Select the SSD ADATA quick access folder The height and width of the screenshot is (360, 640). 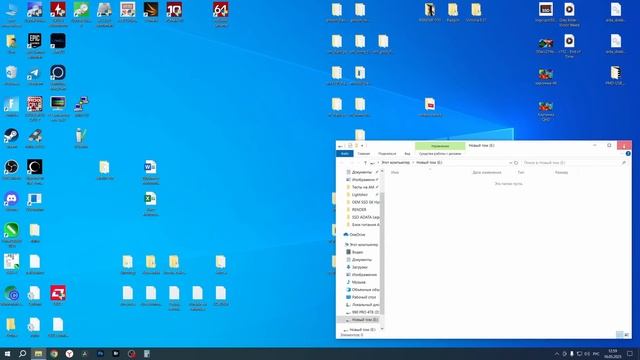(x=364, y=217)
